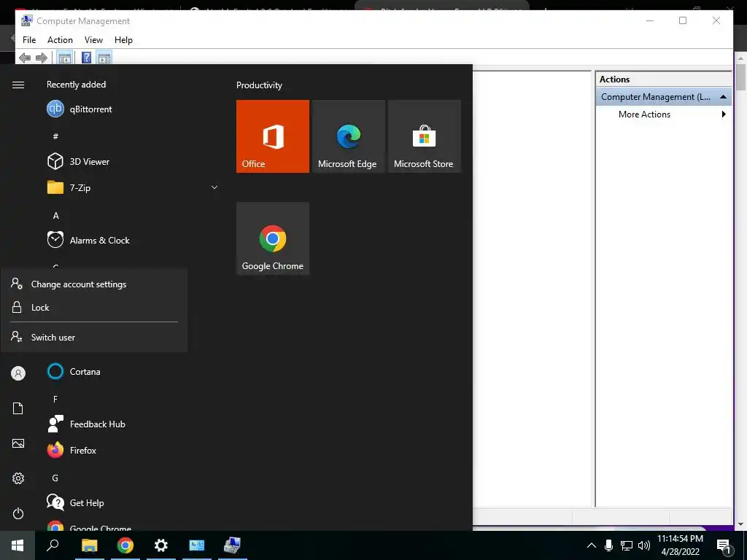
Task: Click Recently added heading
Action: pos(76,85)
